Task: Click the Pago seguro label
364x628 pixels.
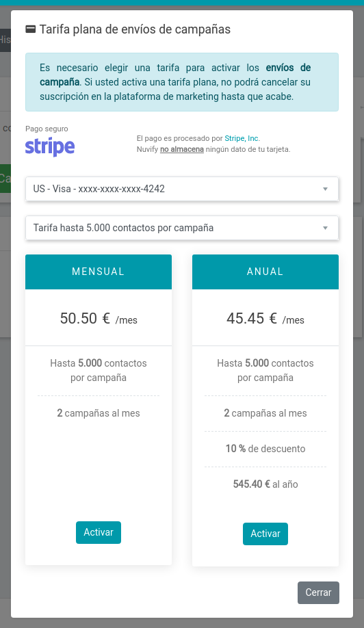Action: pyautogui.click(x=47, y=129)
